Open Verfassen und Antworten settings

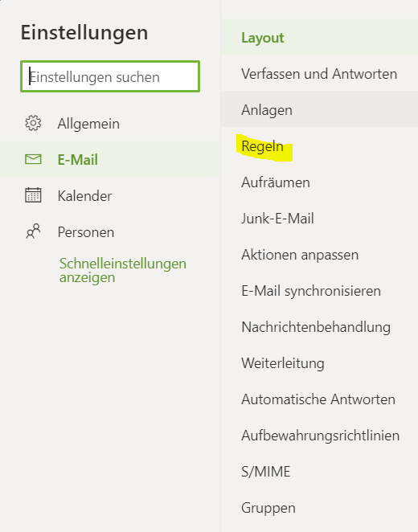tap(319, 74)
